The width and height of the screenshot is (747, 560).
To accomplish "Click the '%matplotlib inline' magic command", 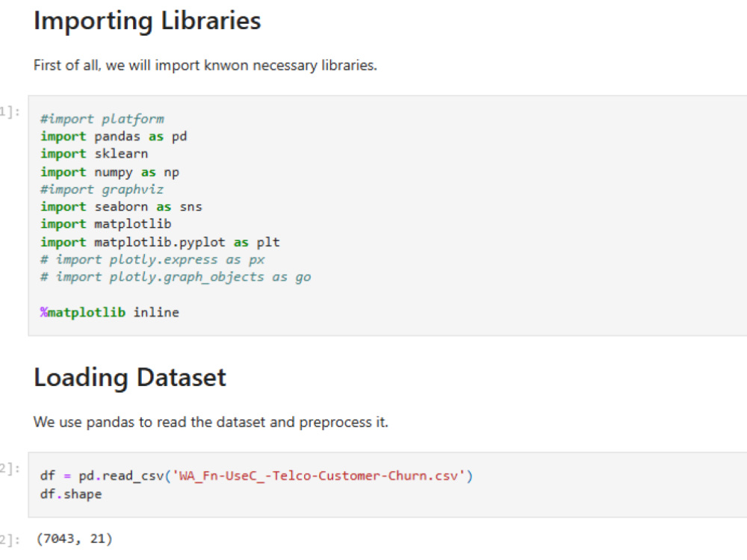I will coord(110,312).
